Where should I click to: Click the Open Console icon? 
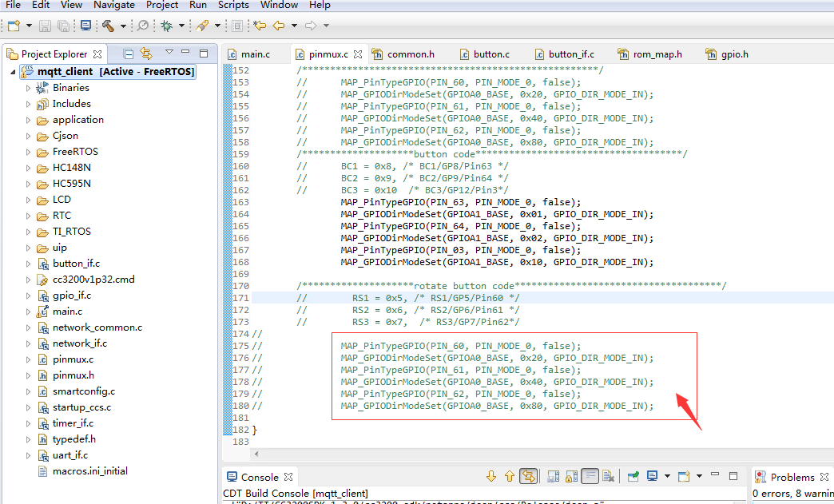click(x=684, y=476)
